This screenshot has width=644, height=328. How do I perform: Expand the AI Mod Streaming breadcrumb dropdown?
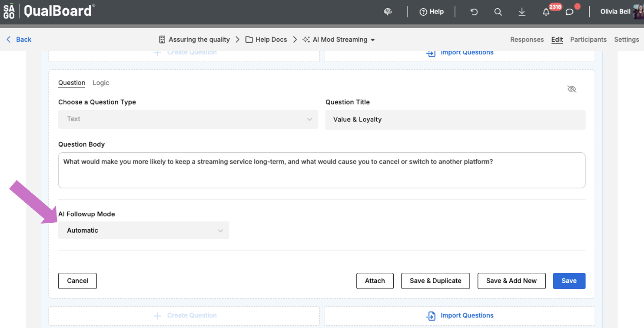pos(373,39)
